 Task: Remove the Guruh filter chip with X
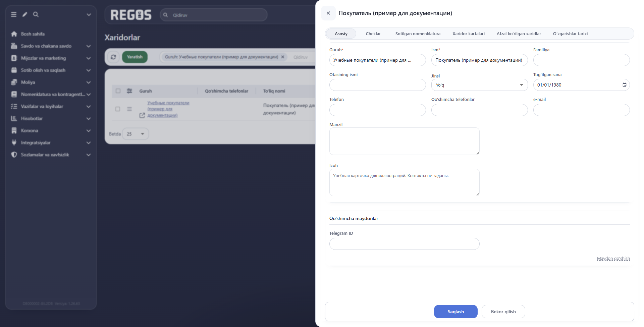point(283,57)
